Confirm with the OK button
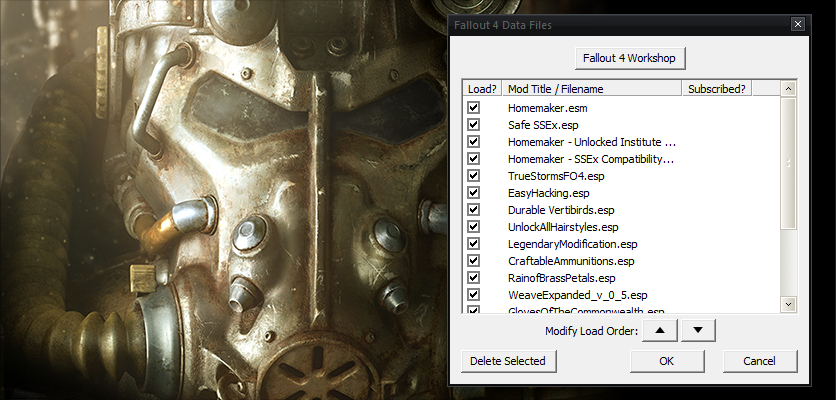Viewport: 836px width, 400px height. coord(667,361)
